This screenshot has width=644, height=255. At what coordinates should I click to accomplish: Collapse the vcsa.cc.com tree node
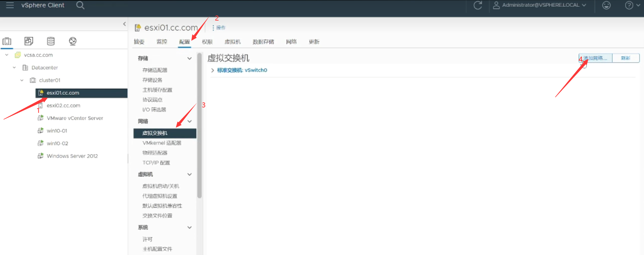coord(7,55)
